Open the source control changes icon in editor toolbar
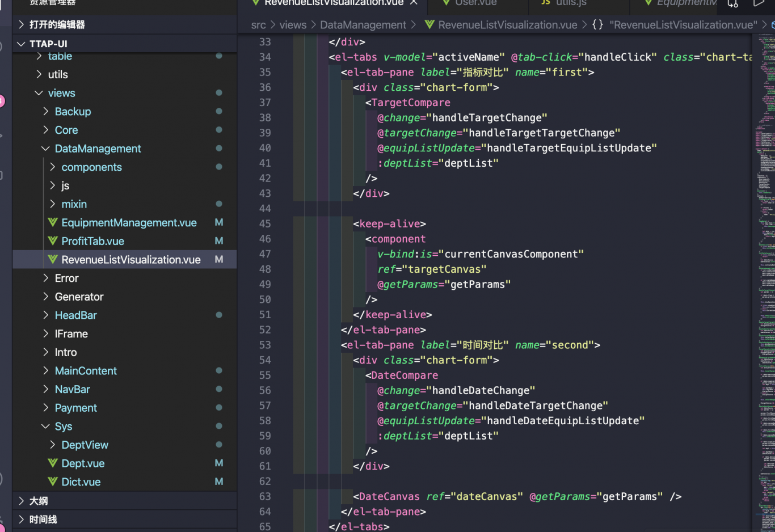Image resolution: width=775 pixels, height=532 pixels. pos(733,3)
